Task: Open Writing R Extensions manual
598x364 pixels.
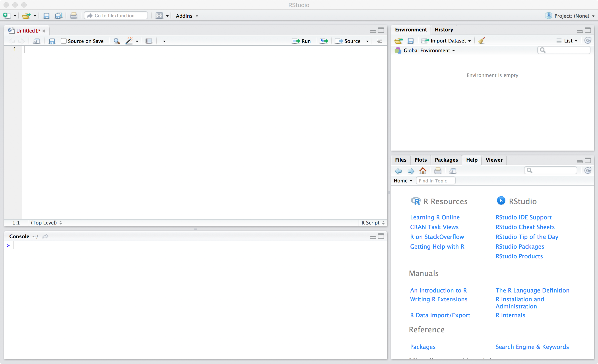Action: pyautogui.click(x=439, y=299)
